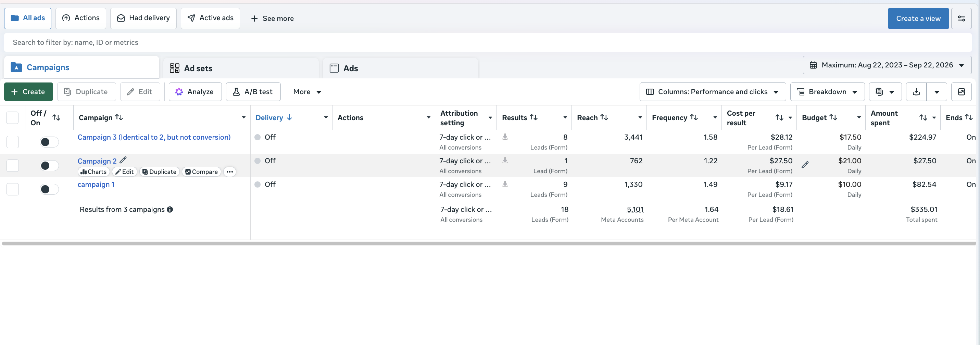
Task: Open Campaign 3 (Identical to 2) link
Action: [x=154, y=137]
